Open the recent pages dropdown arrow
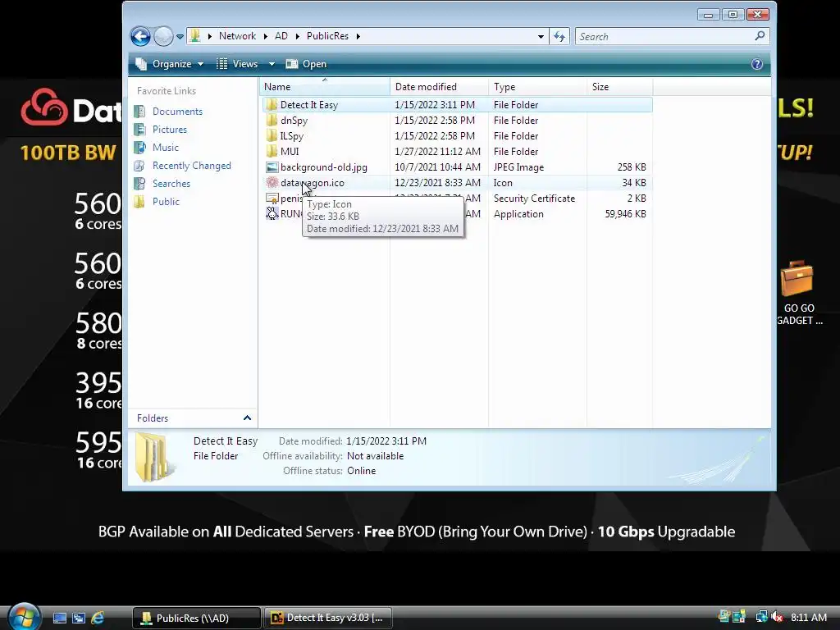 click(x=180, y=37)
